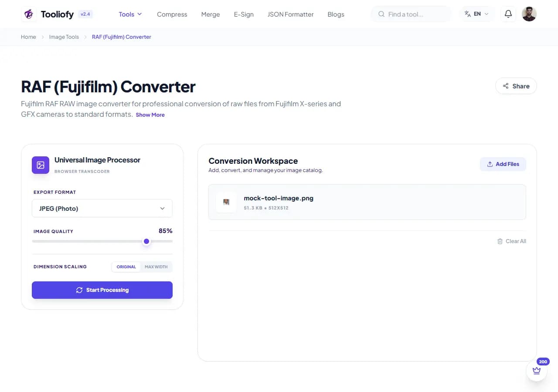Click the first breadcrumb chevron after Home
Viewport: 558px width, 392px height.
point(43,37)
